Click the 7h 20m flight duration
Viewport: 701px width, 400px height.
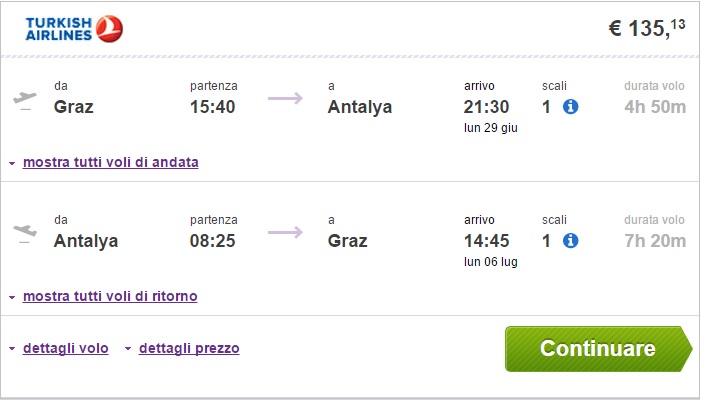[655, 240]
